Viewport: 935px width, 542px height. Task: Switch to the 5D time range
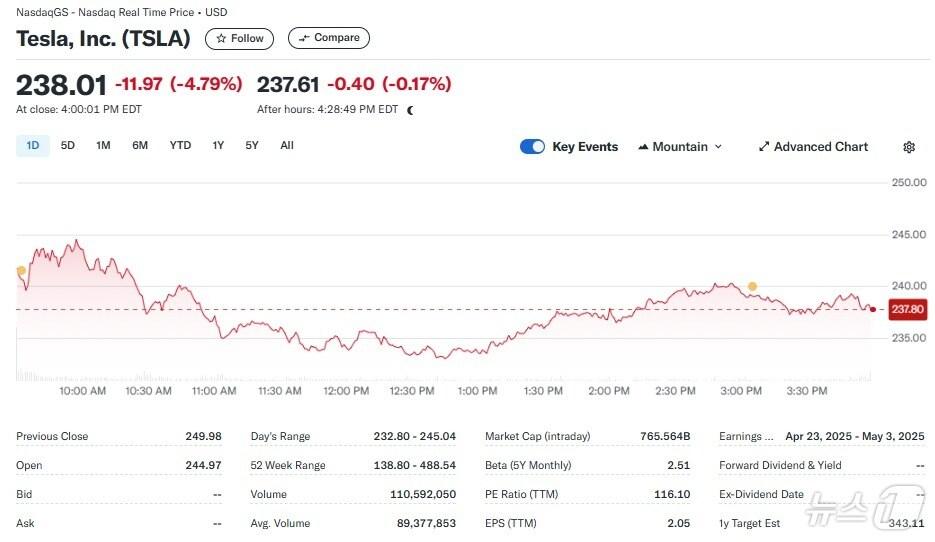point(68,146)
